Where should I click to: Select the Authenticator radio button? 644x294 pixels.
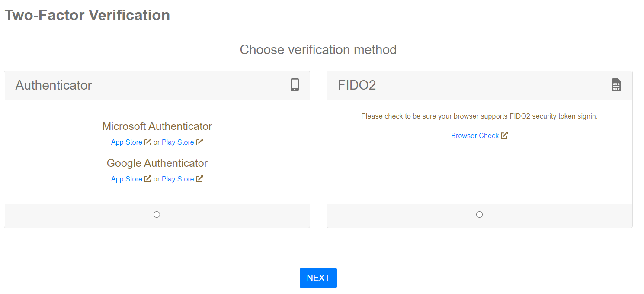[x=157, y=214]
